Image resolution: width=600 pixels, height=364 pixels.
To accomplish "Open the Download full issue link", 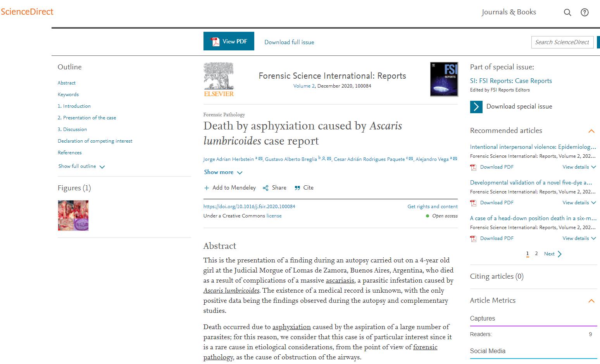I will pos(289,42).
